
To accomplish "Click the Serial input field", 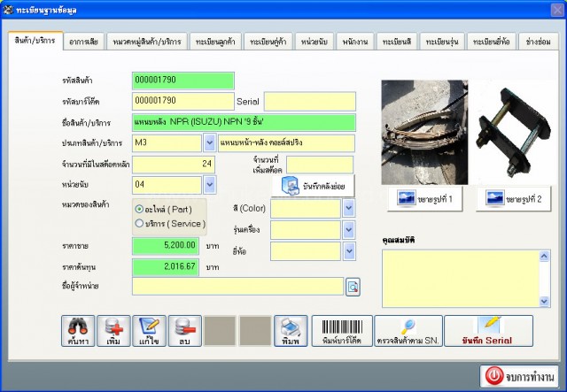I will tap(310, 102).
